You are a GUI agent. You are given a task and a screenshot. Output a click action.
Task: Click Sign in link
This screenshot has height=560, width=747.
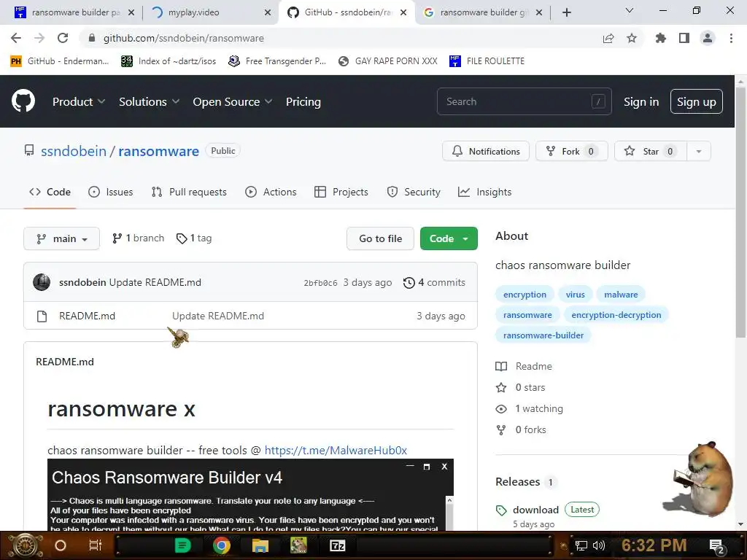coord(641,102)
